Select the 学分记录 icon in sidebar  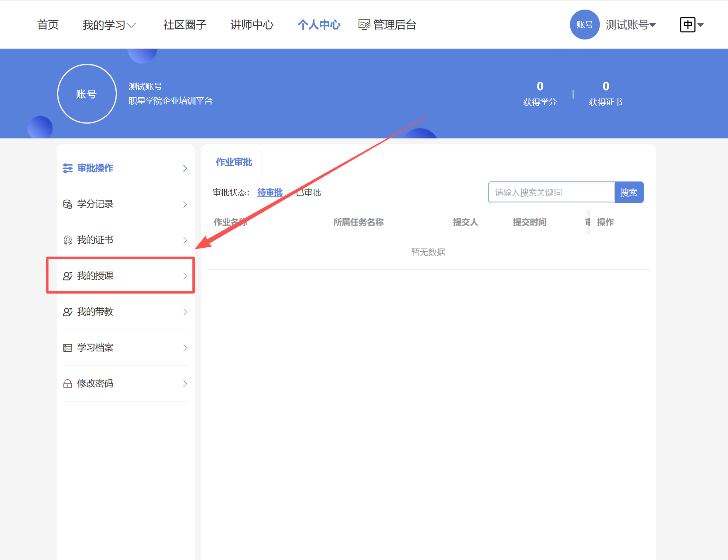[67, 204]
